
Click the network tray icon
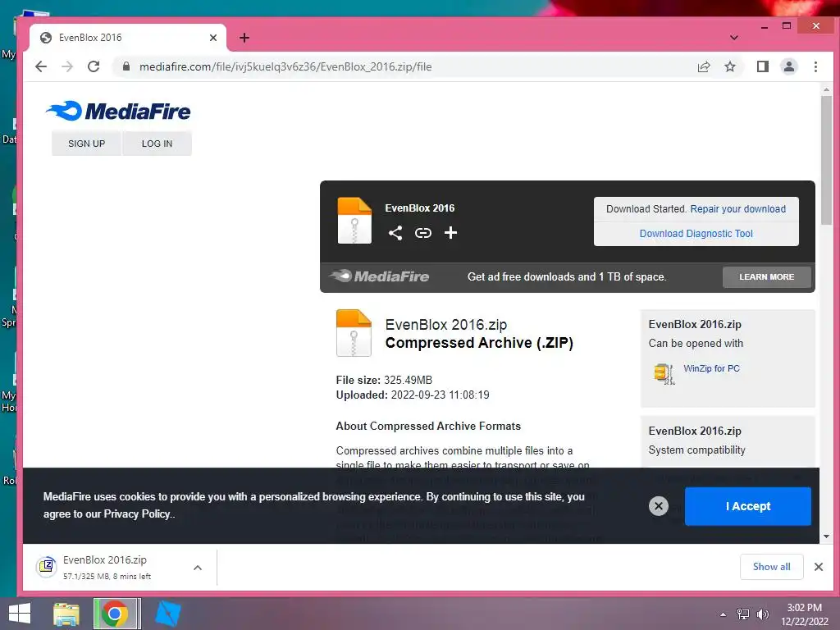(743, 614)
